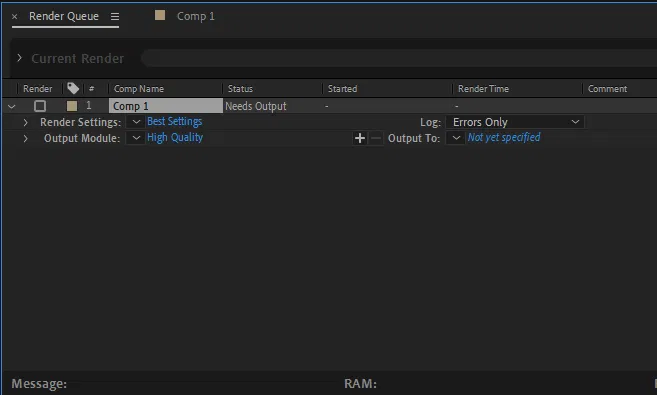Open the Output To naming dropdown
Screen dimensions: 657x395
[x=456, y=138]
